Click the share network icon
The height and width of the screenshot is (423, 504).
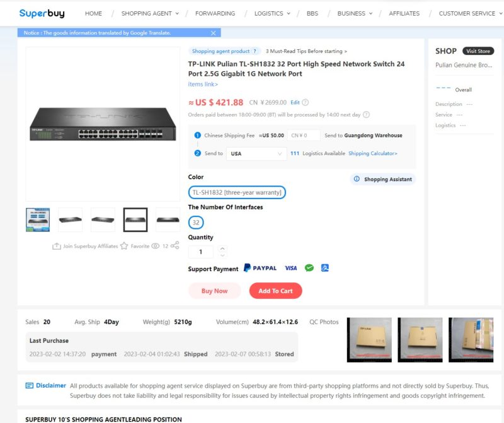175,245
